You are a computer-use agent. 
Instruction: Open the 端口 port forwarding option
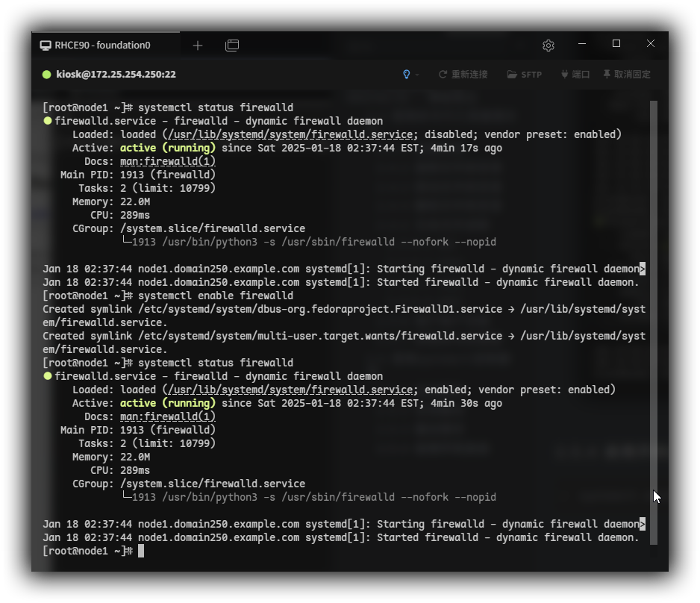(x=575, y=75)
